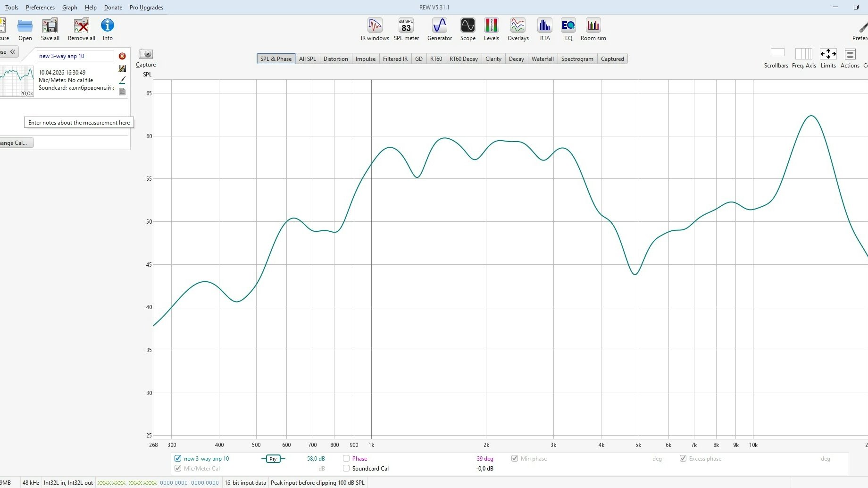The image size is (868, 488).
Task: Open the Pro Upgrades menu
Action: 146,8
